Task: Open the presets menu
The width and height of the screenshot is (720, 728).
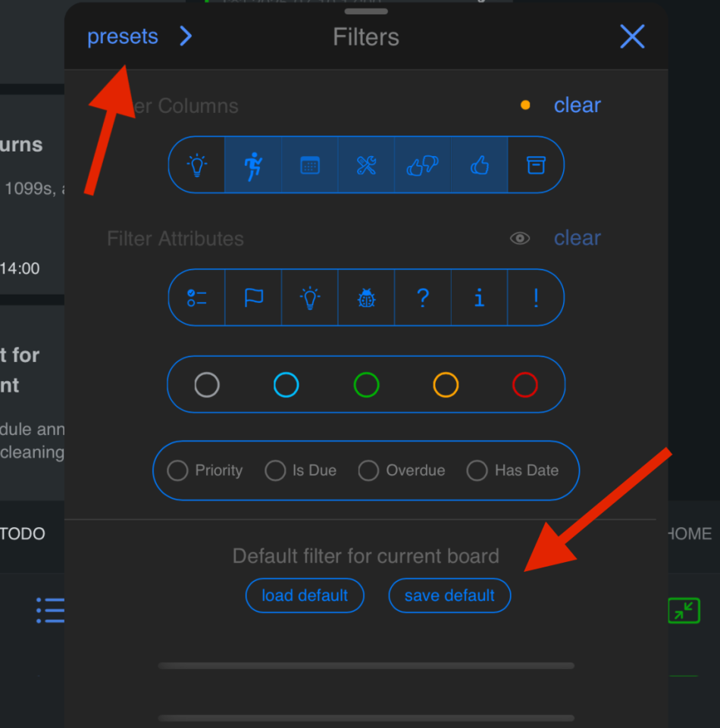Action: pyautogui.click(x=123, y=36)
